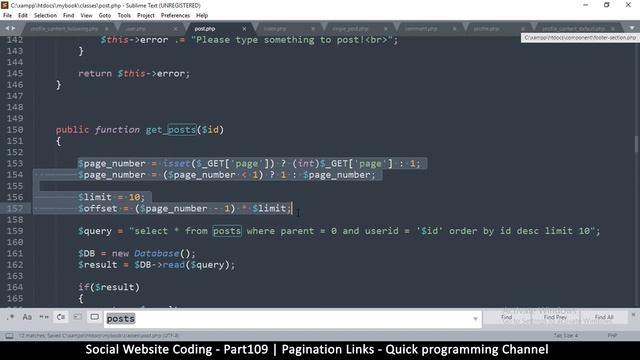Click the Find button

tap(507, 317)
